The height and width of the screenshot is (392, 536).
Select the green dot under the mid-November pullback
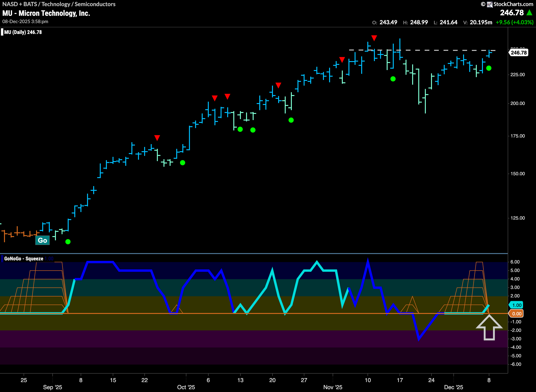tap(393, 79)
